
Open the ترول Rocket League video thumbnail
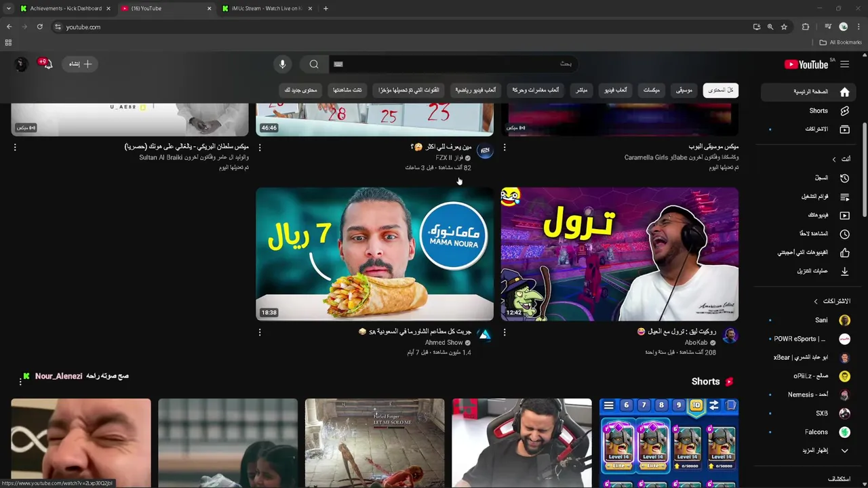tap(619, 254)
